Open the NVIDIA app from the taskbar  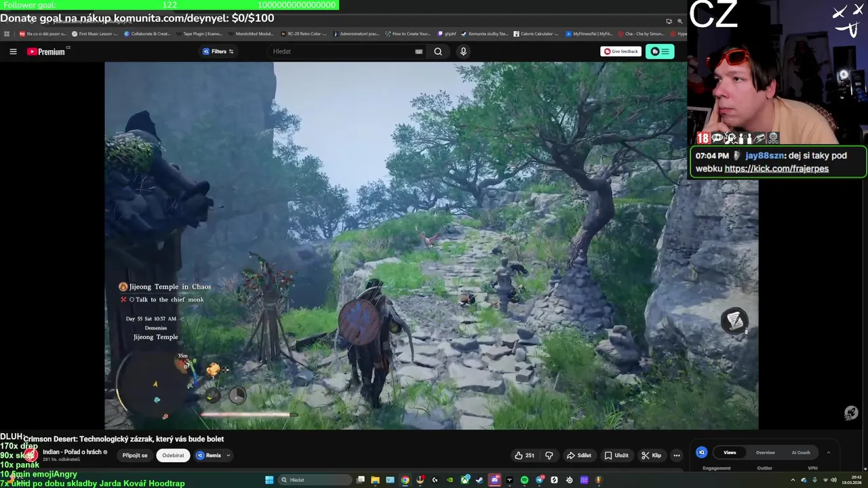450,480
